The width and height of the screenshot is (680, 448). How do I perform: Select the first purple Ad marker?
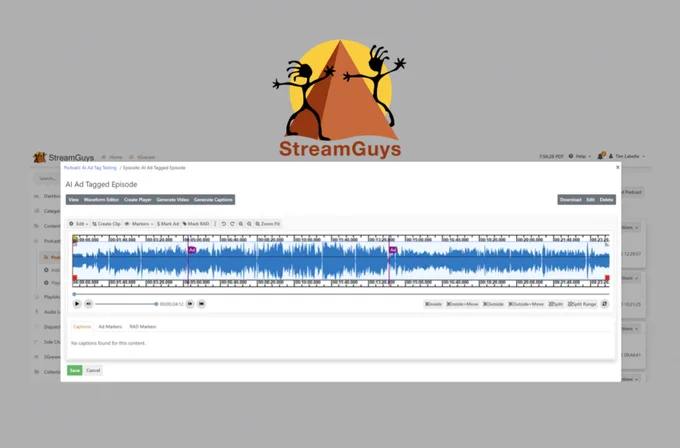192,250
